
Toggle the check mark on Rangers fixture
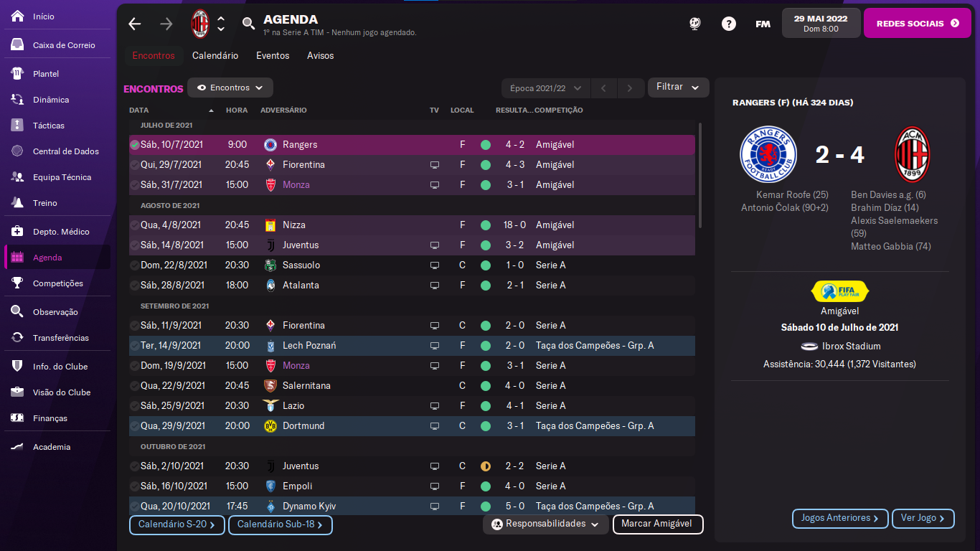(x=134, y=145)
